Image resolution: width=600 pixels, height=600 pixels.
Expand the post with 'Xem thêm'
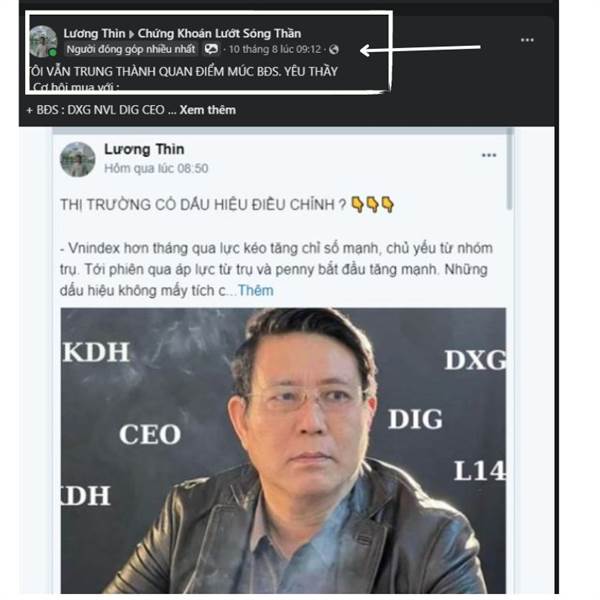[x=208, y=110]
